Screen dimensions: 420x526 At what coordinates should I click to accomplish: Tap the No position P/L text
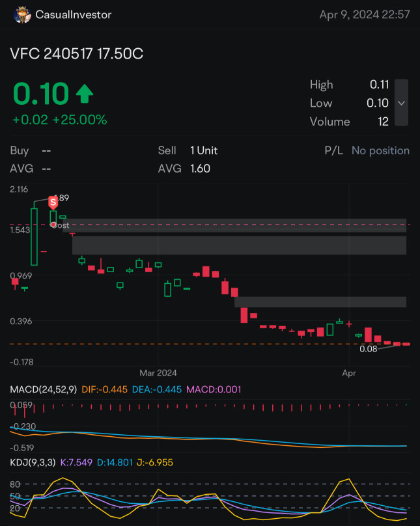tap(380, 150)
